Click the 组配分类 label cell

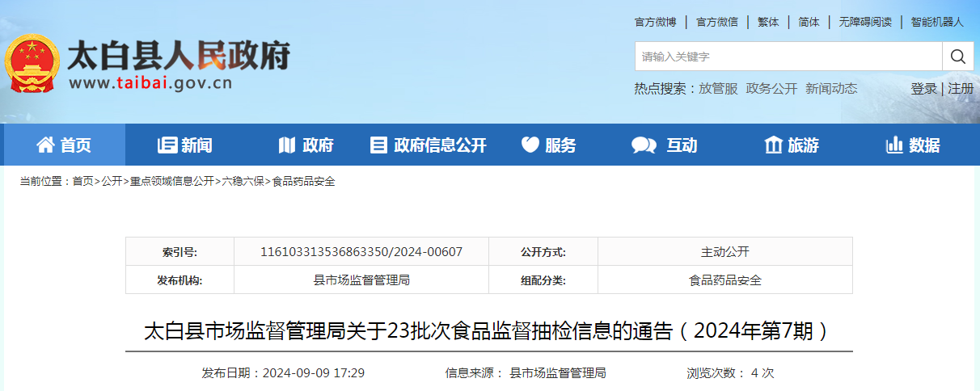543,280
